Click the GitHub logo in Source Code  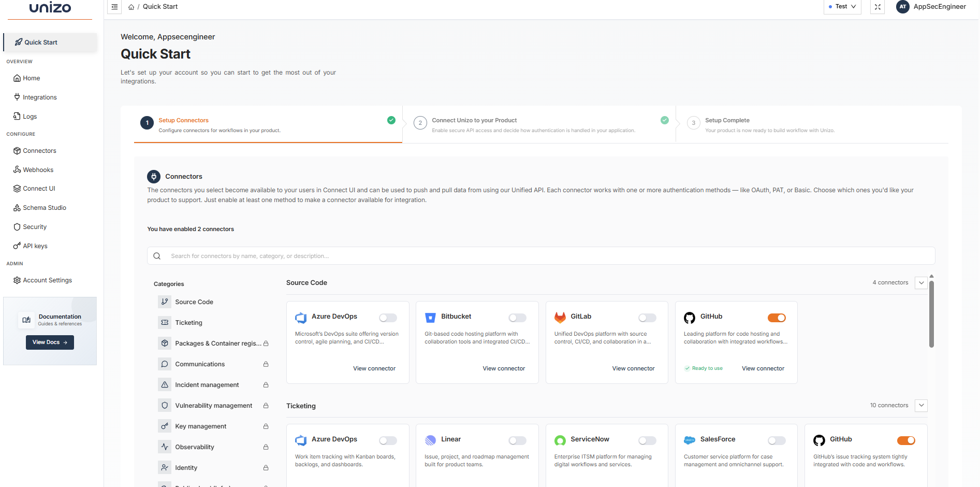coord(690,318)
